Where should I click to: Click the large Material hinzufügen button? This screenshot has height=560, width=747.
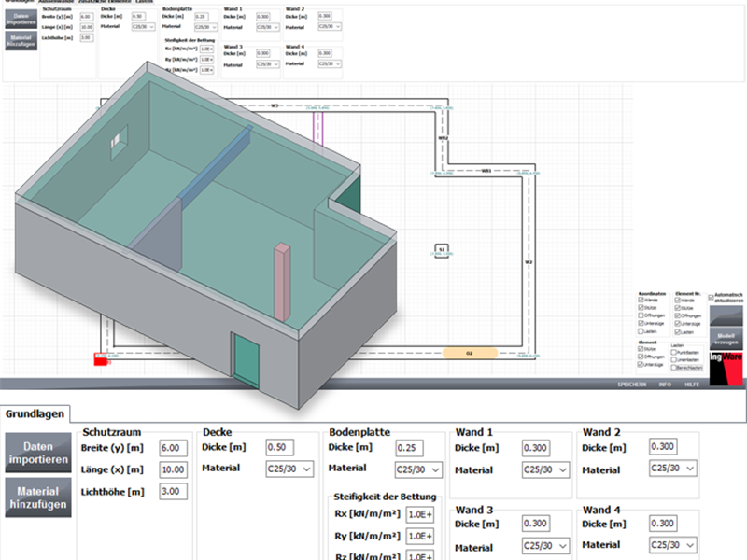coord(39,497)
